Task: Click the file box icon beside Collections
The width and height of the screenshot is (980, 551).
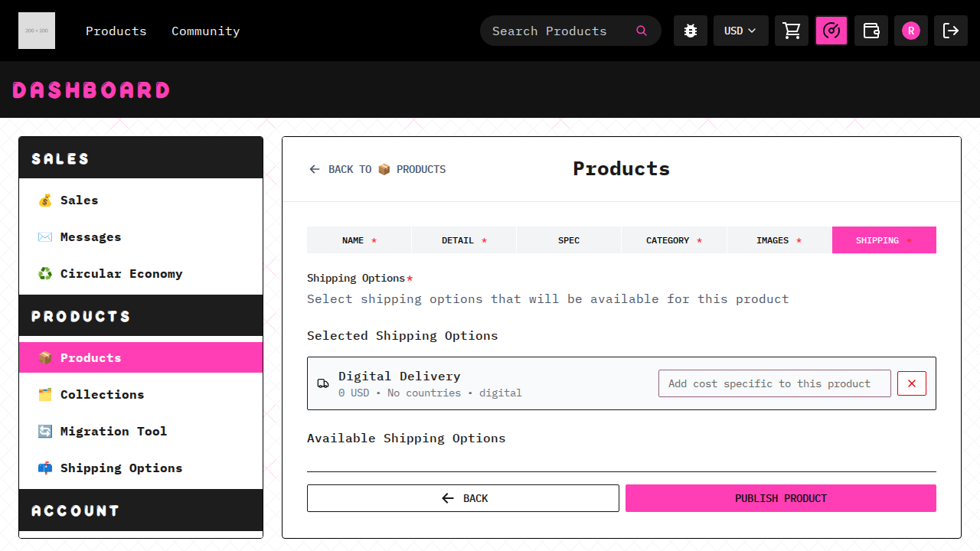Action: pos(45,395)
